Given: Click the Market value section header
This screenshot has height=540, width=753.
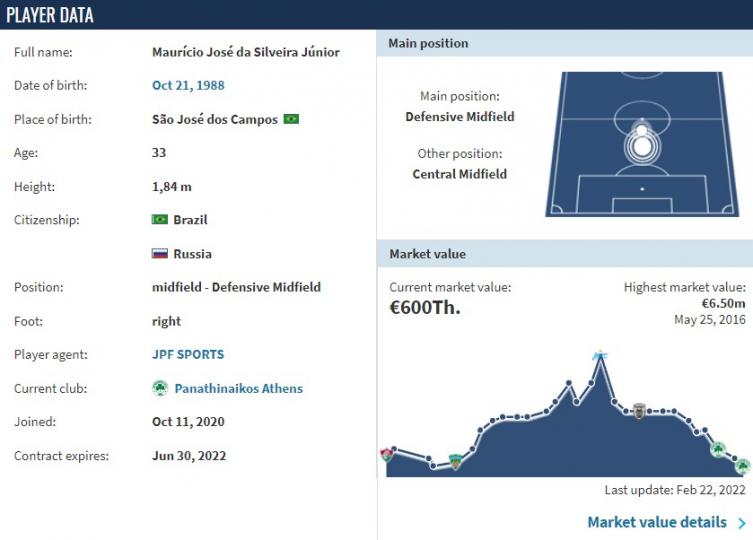Looking at the screenshot, I should (565, 254).
